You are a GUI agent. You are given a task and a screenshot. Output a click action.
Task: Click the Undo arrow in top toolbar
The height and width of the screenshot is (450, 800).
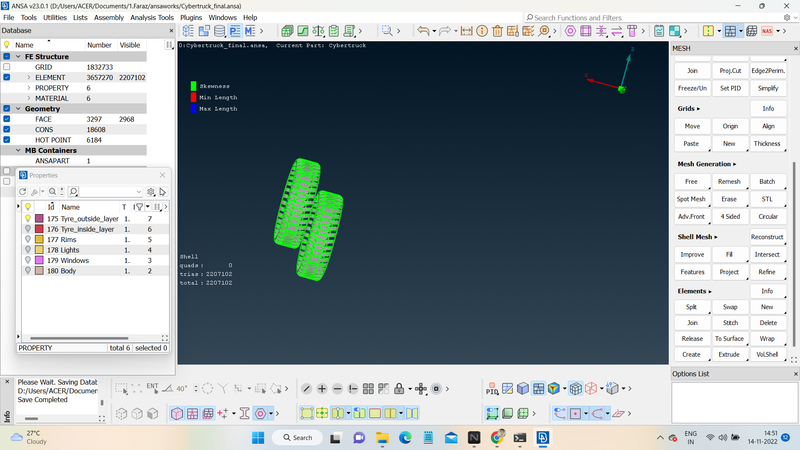pos(423,31)
